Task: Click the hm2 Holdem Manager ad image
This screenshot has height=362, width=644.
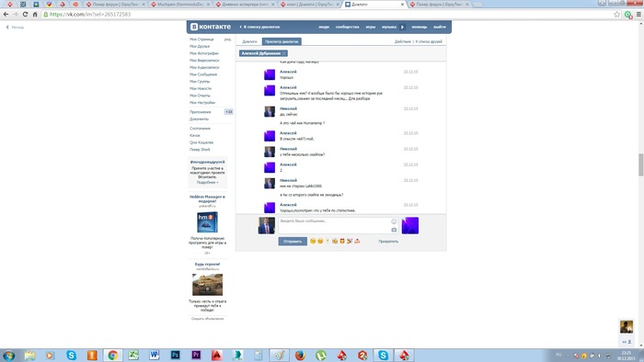Action: coord(207,222)
